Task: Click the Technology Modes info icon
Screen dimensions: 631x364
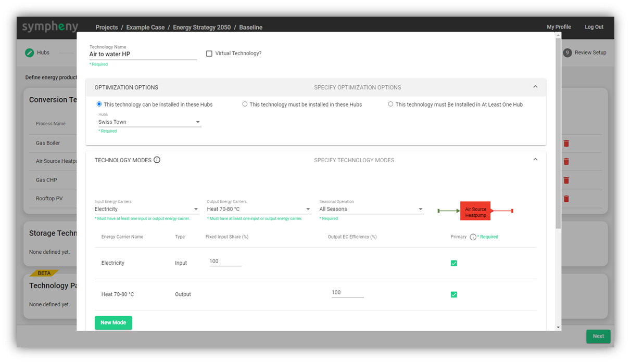Action: (x=157, y=160)
